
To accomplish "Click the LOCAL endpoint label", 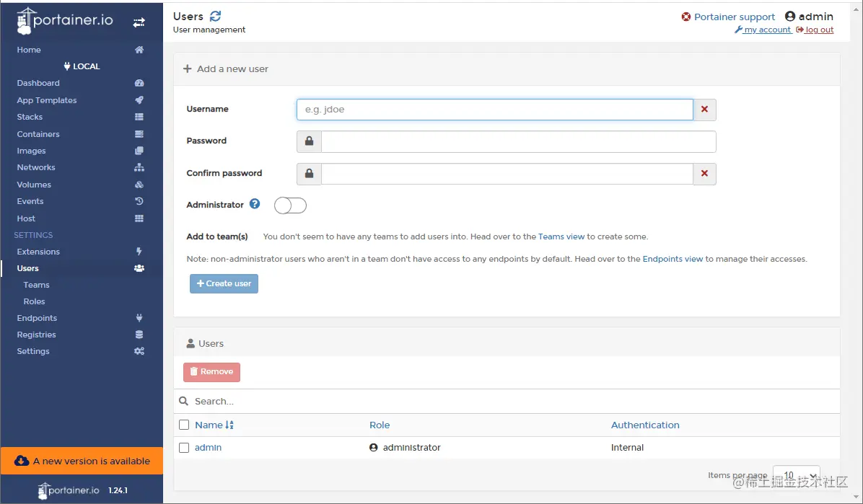I will point(82,66).
